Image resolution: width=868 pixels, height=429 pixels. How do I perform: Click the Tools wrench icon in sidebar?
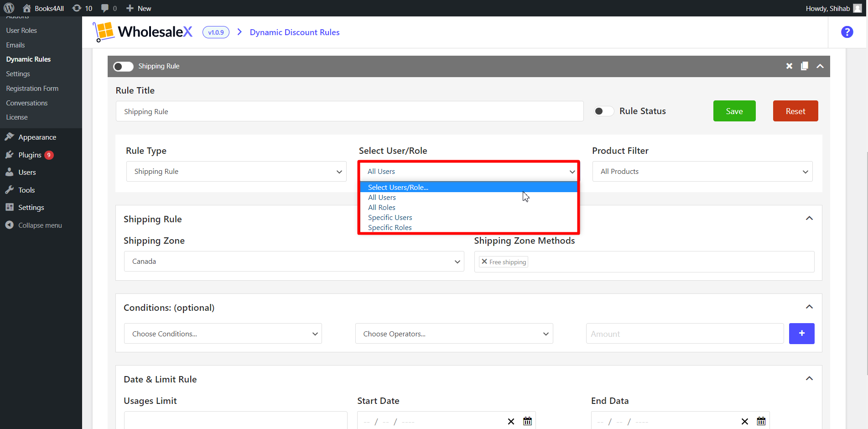click(x=10, y=190)
